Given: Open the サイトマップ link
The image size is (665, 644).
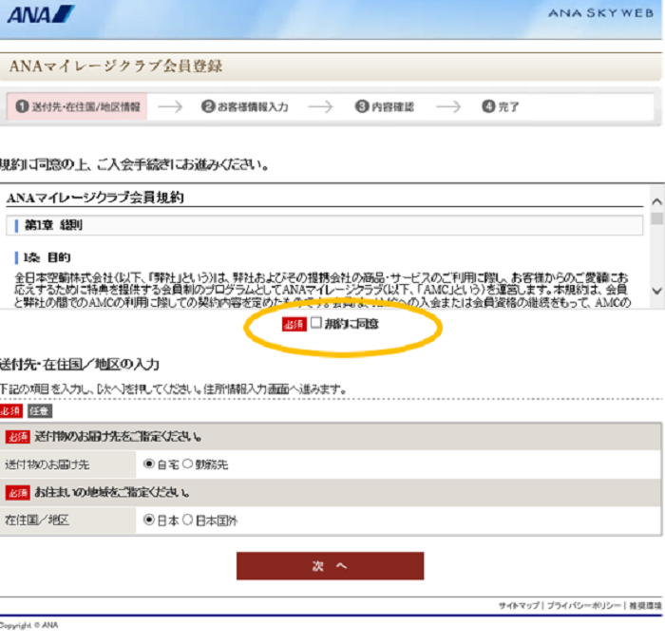Looking at the screenshot, I should click(x=519, y=605).
